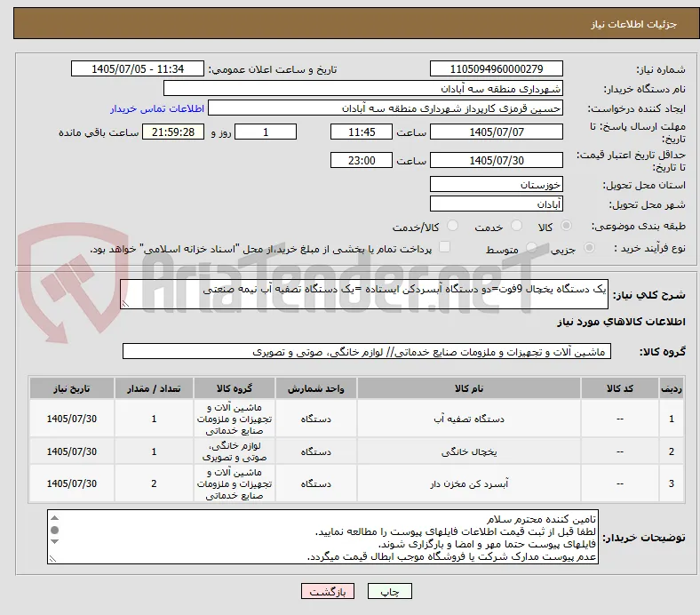Screen dimensions: 700x615
Task: Select the کالا radio button
Action: (x=566, y=226)
